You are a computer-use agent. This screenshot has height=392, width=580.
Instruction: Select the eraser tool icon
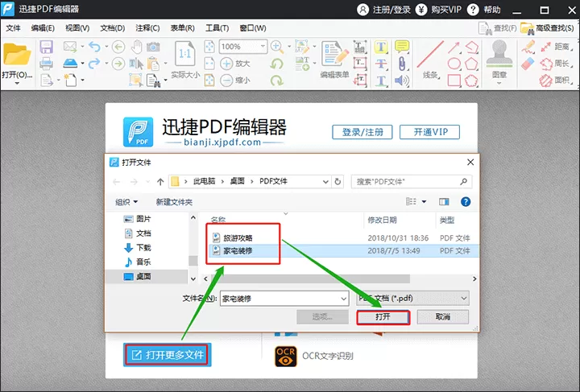(528, 64)
